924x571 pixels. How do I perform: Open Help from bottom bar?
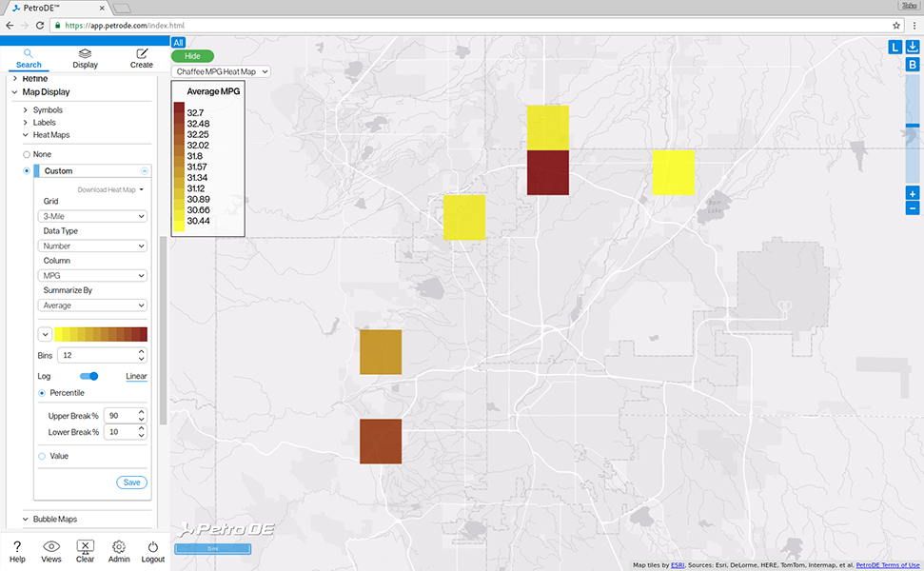18,552
